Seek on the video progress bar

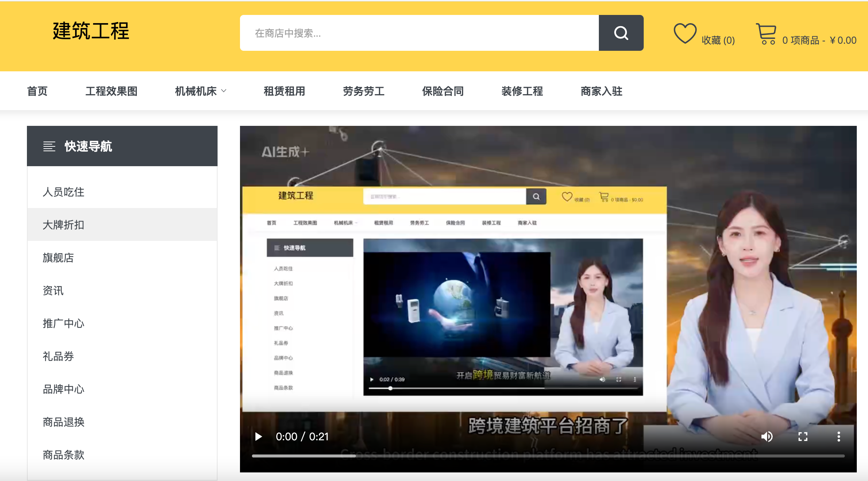(548, 456)
